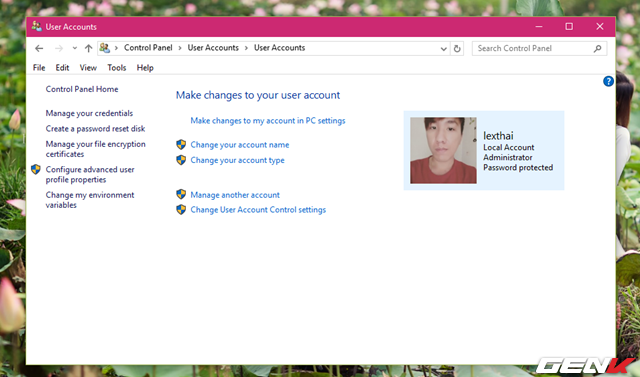
Task: Open Manage another account
Action: [235, 195]
